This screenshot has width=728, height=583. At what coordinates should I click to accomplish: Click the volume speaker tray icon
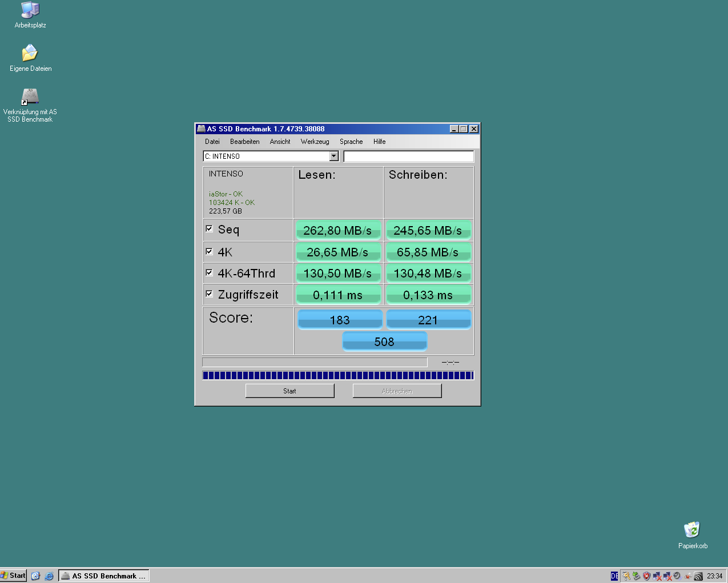tap(677, 576)
